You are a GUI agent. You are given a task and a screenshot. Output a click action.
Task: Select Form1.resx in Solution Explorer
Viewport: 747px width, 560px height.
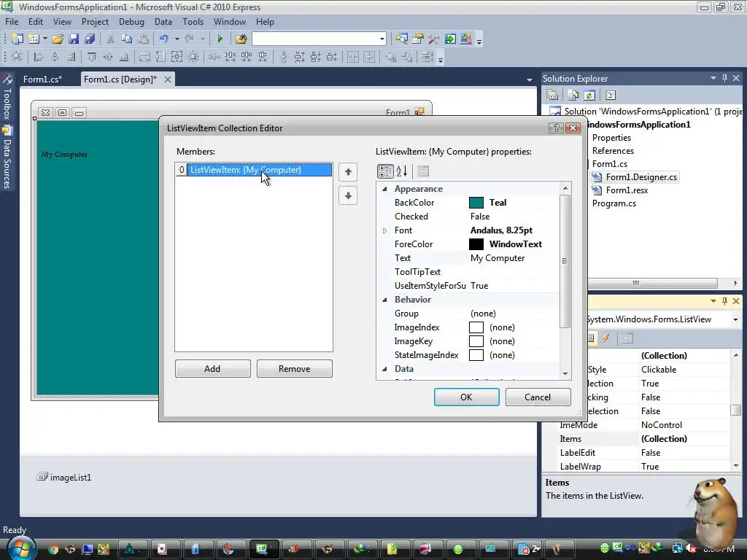[627, 190]
